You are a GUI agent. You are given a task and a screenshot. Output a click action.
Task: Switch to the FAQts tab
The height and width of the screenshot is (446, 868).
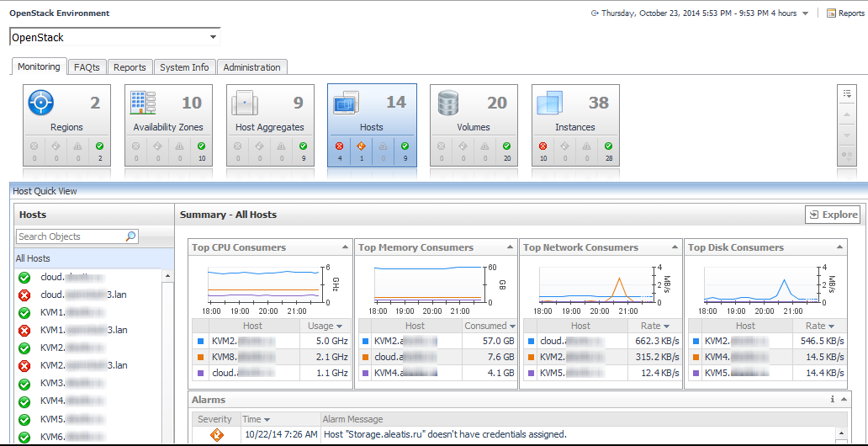[x=87, y=67]
